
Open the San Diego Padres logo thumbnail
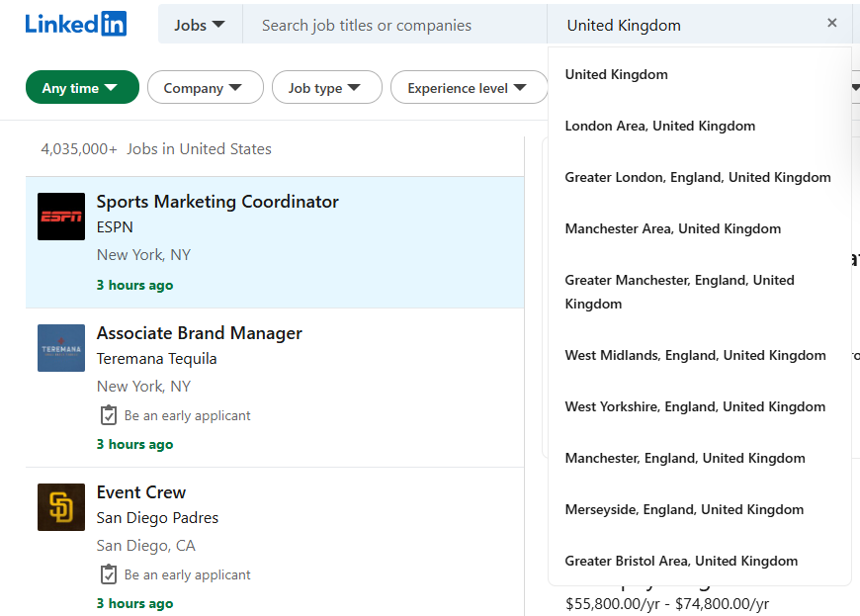[x=61, y=507]
